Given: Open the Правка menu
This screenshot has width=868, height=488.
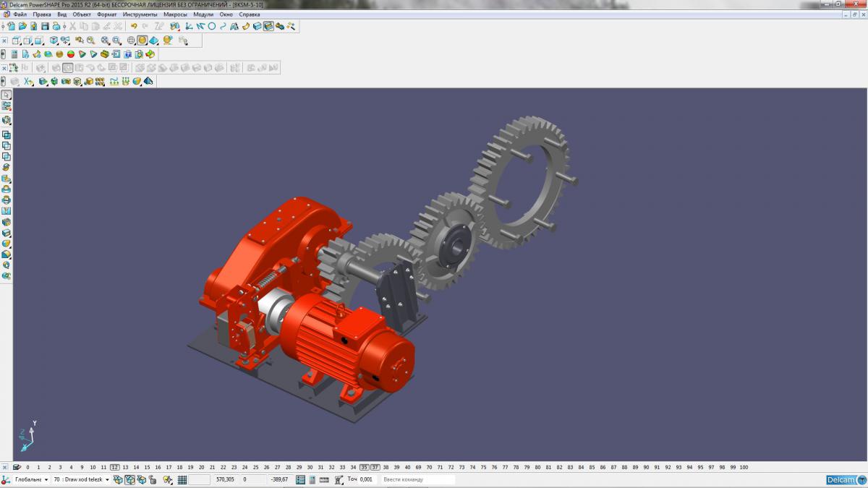Looking at the screenshot, I should click(42, 14).
